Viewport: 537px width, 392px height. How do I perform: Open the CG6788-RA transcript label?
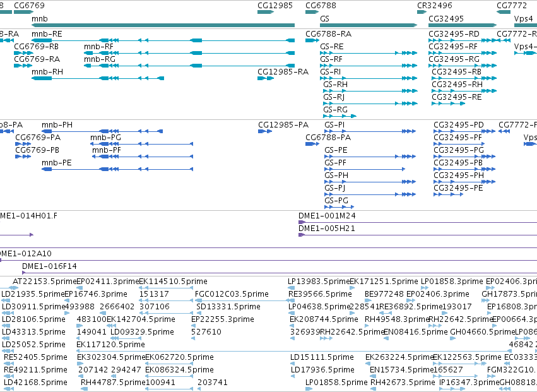tap(328, 34)
